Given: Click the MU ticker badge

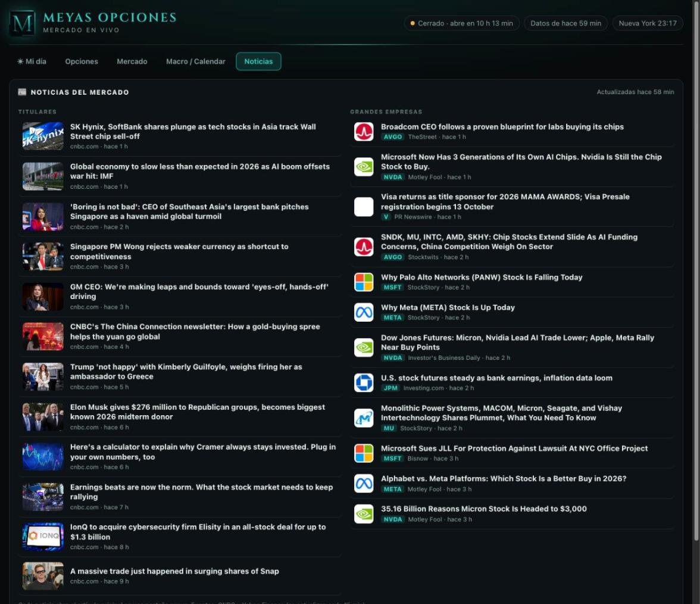Looking at the screenshot, I should [389, 428].
